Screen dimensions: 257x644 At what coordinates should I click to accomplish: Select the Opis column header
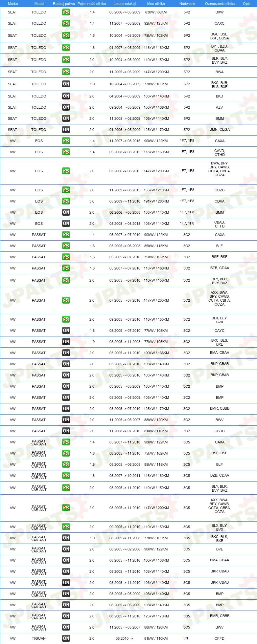[x=246, y=4]
